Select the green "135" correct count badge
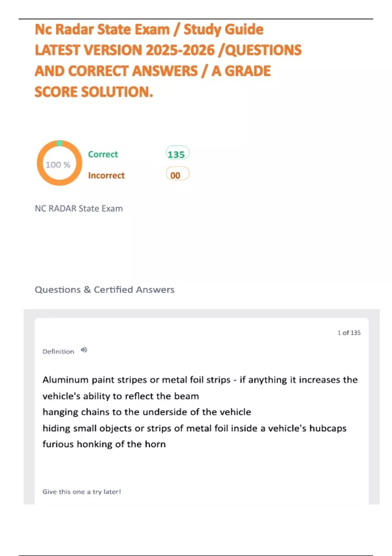Viewport: 392px width, 556px height. click(177, 154)
